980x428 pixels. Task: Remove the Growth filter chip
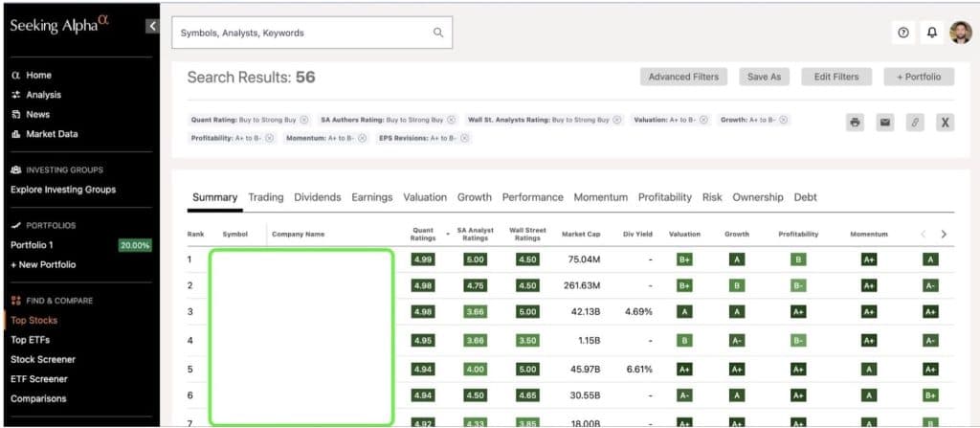(x=783, y=120)
